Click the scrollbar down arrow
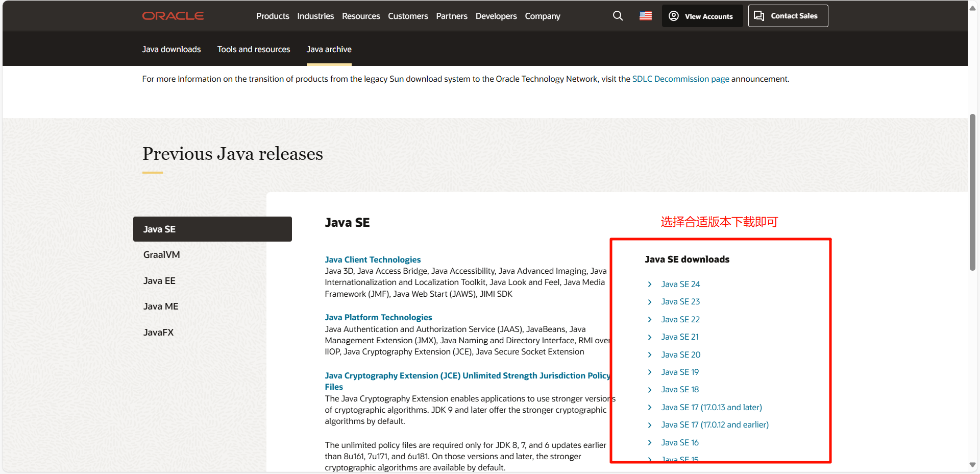The image size is (980, 474). (x=972, y=465)
